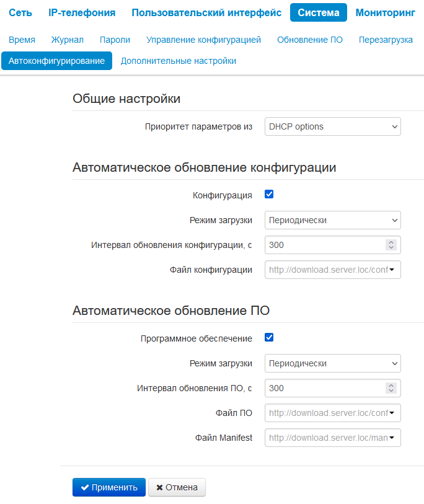Switch to IP-телефония section
The width and height of the screenshot is (424, 504).
click(x=82, y=12)
